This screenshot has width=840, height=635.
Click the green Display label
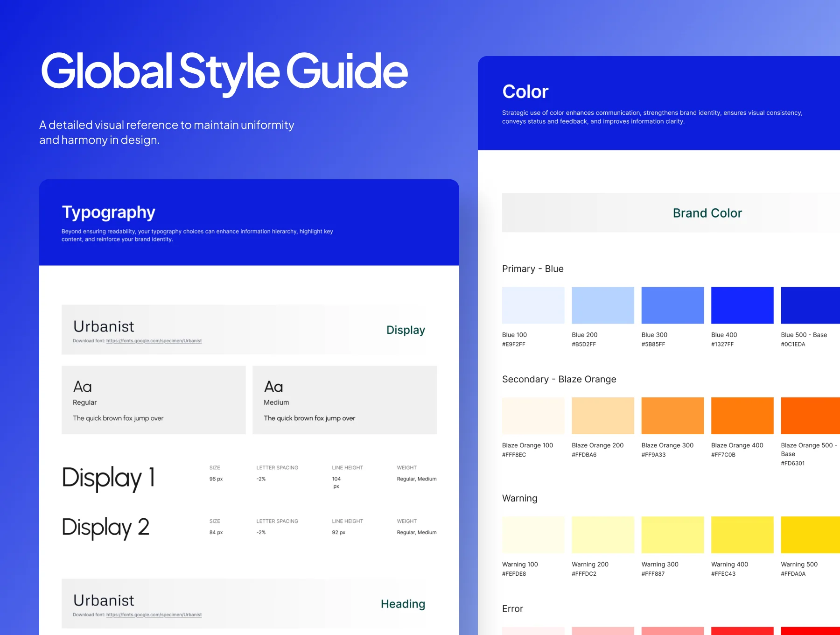406,330
